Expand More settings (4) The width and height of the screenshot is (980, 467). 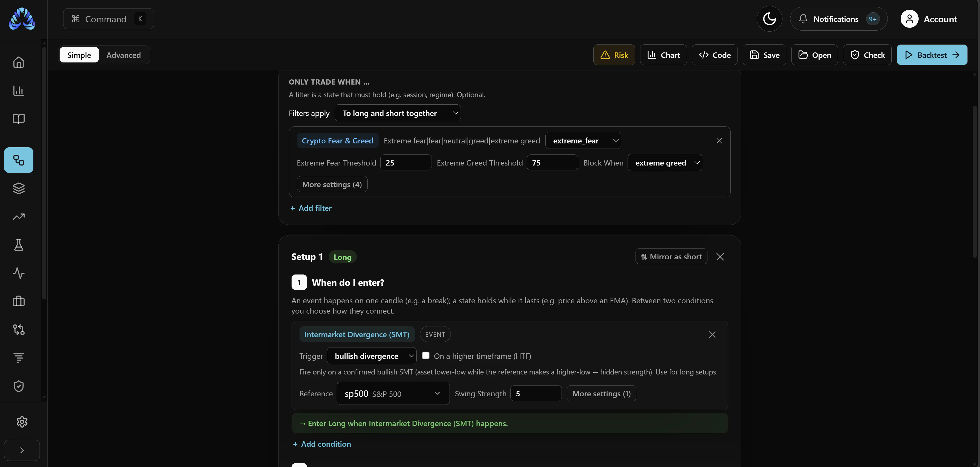point(332,184)
